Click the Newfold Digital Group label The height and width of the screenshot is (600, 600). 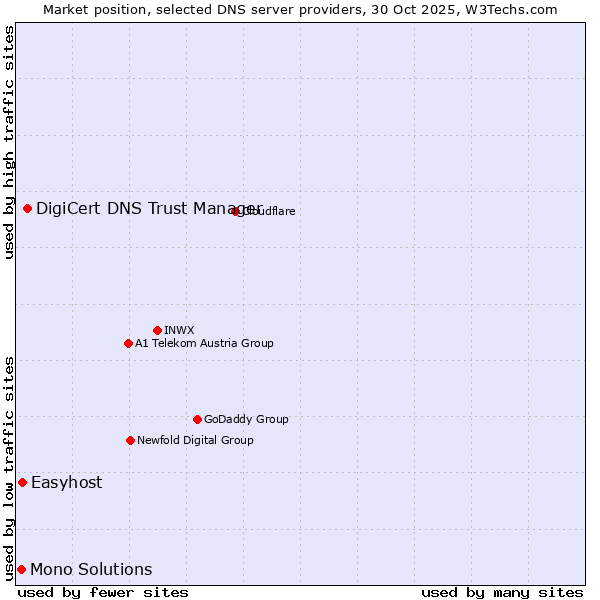point(195,440)
